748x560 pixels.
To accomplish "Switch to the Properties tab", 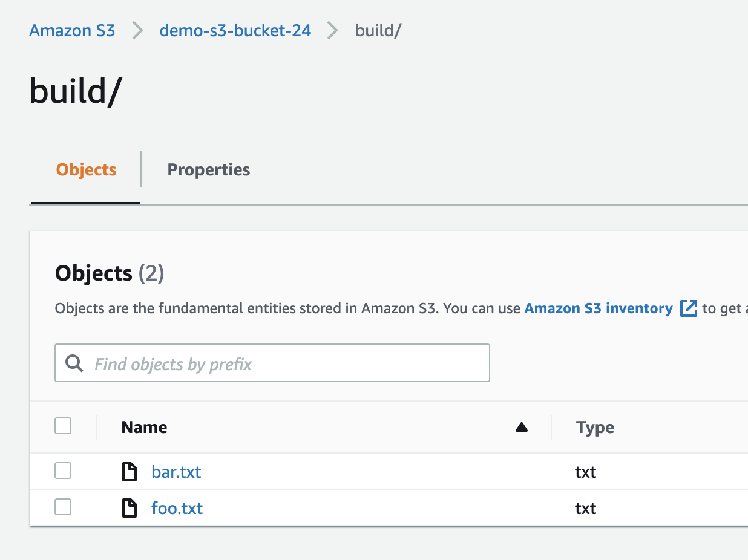I will pyautogui.click(x=208, y=170).
